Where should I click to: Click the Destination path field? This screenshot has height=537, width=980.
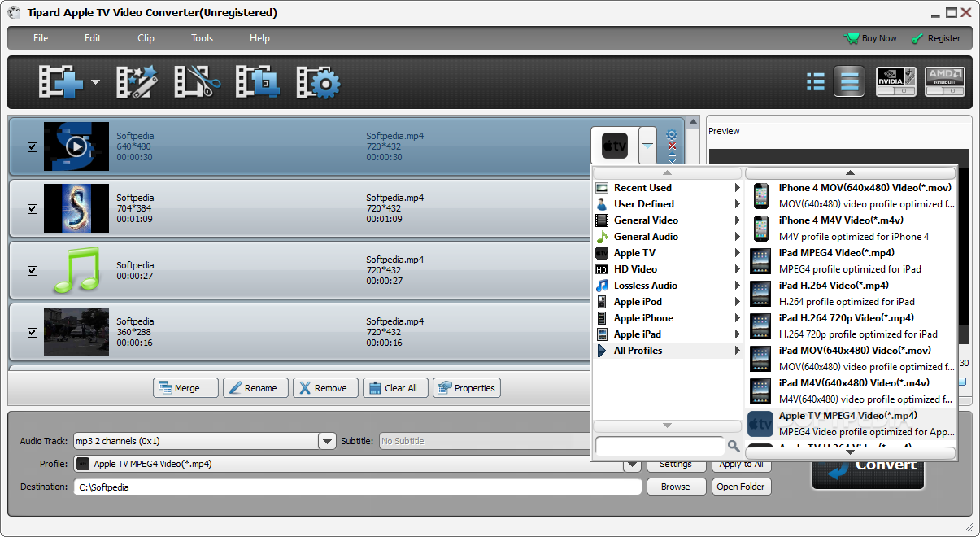point(357,487)
